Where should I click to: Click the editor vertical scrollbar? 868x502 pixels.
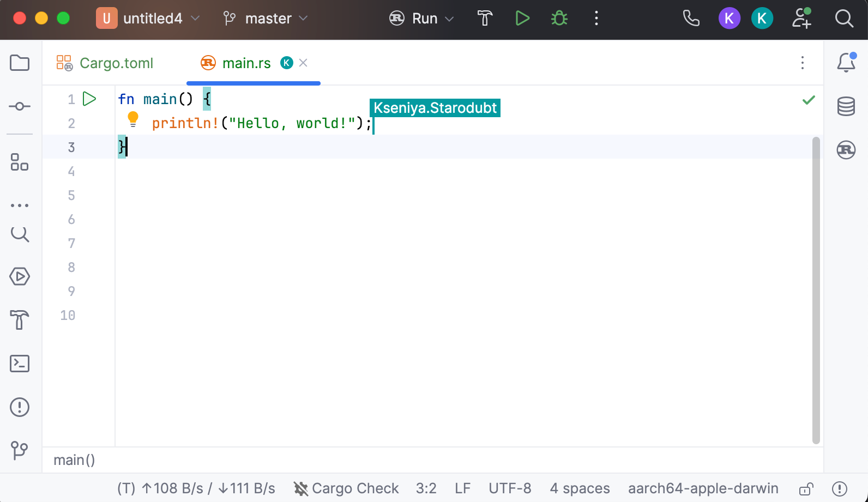pyautogui.click(x=816, y=289)
